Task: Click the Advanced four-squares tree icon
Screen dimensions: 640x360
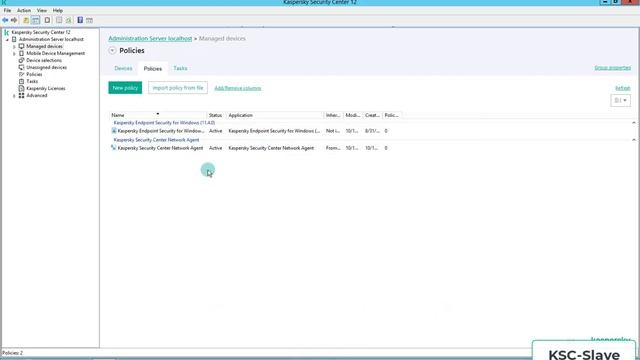Action: pos(22,95)
